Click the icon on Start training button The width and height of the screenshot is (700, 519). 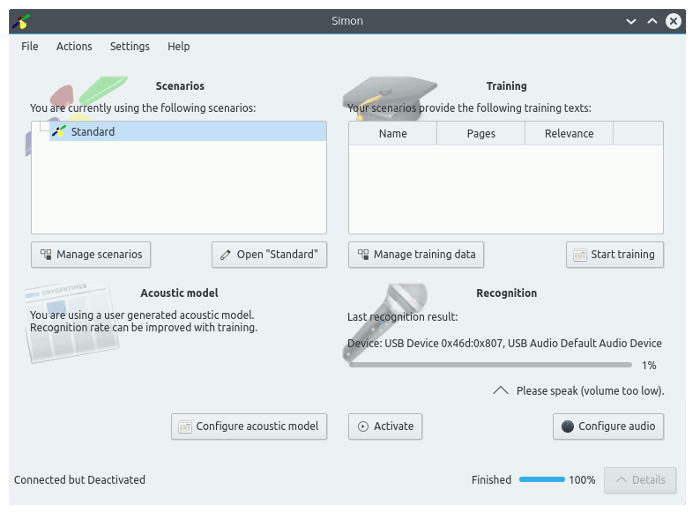click(x=579, y=255)
